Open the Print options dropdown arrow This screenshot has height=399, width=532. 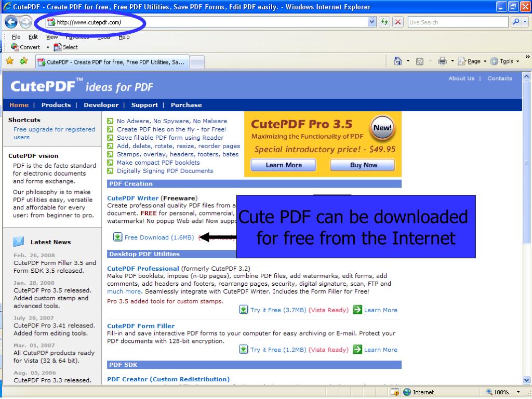pyautogui.click(x=452, y=61)
